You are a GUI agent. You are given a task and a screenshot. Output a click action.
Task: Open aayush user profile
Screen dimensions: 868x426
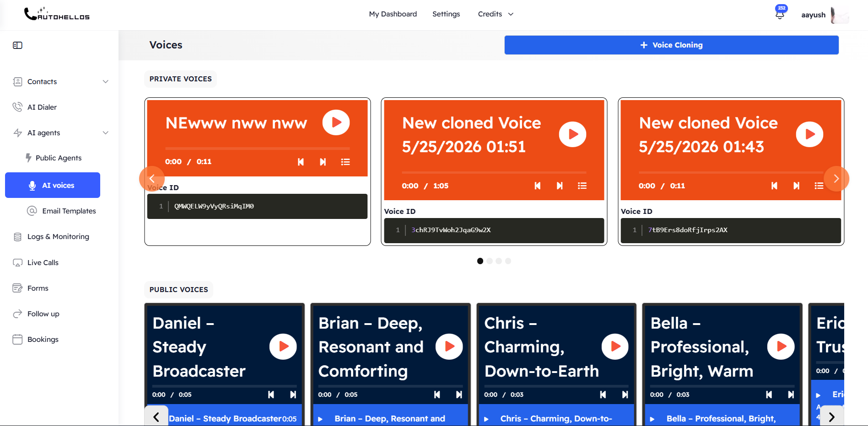click(x=825, y=15)
